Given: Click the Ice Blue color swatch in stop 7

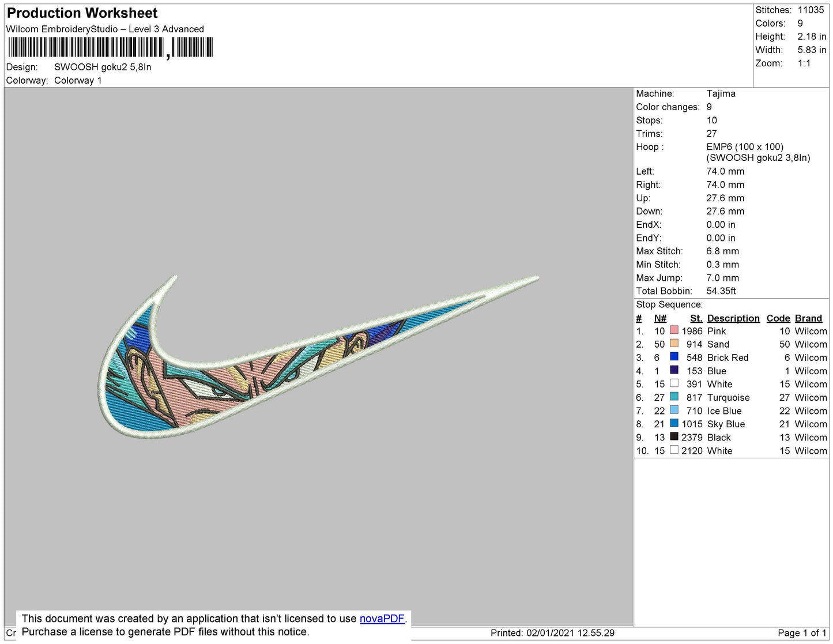Looking at the screenshot, I should coord(674,410).
